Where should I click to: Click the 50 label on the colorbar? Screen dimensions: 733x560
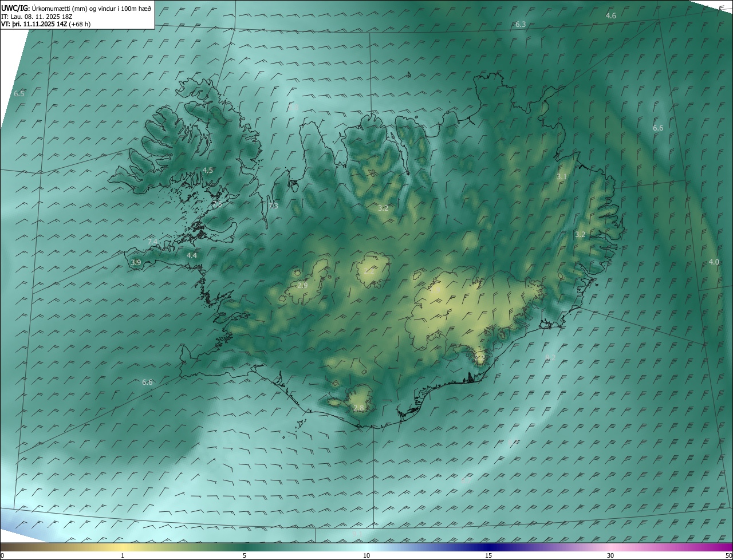pos(728,556)
